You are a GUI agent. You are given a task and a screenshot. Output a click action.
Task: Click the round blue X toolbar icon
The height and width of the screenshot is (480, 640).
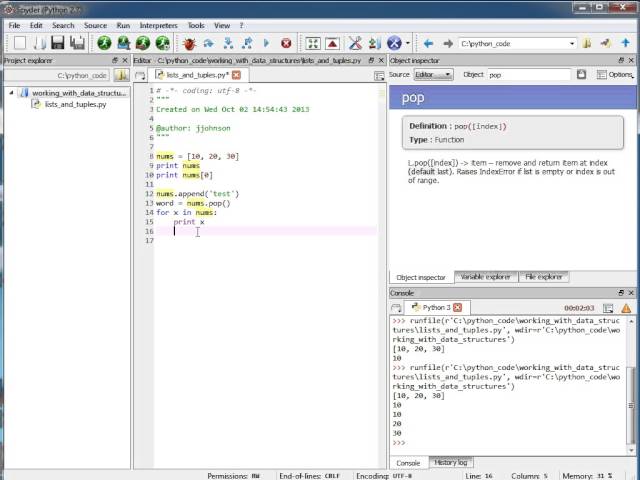(394, 43)
